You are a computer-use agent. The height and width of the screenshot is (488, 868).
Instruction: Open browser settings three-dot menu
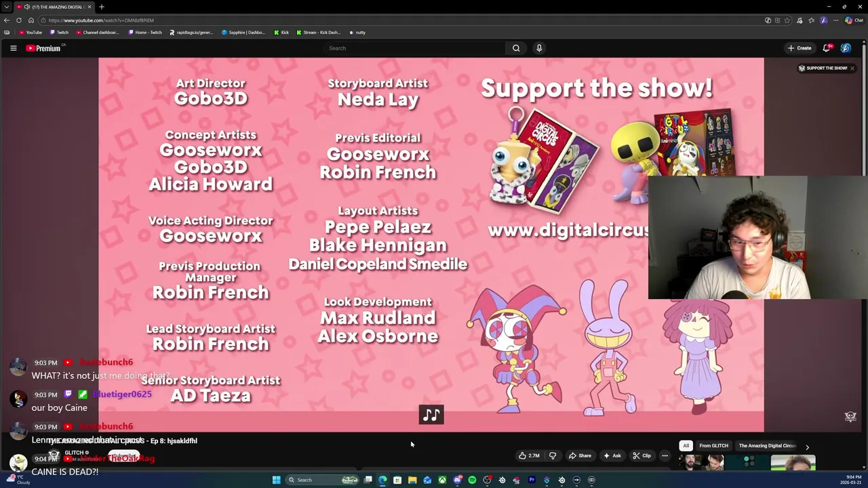tap(835, 20)
